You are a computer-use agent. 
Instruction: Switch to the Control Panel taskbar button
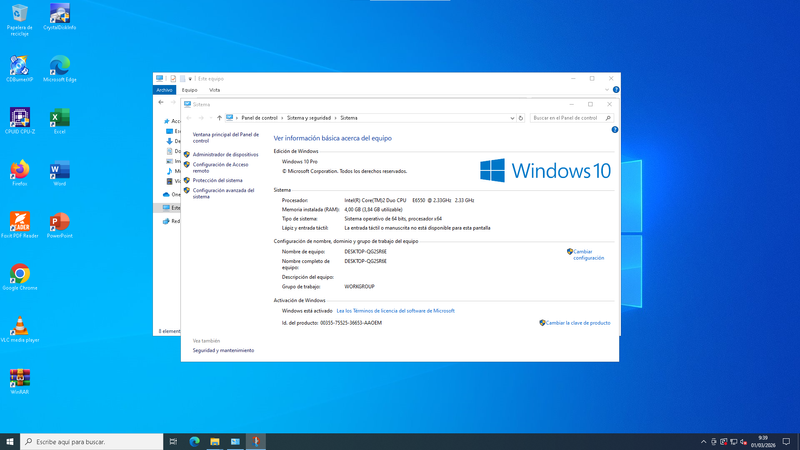tap(235, 442)
